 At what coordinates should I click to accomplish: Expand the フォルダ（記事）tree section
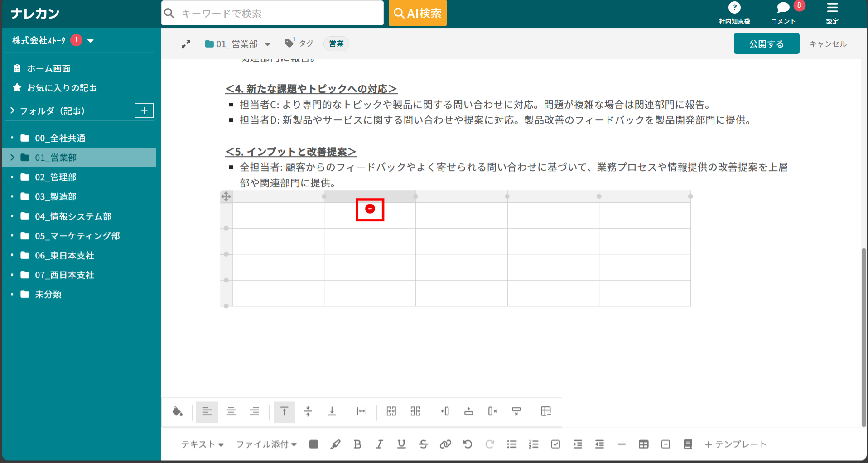12,110
